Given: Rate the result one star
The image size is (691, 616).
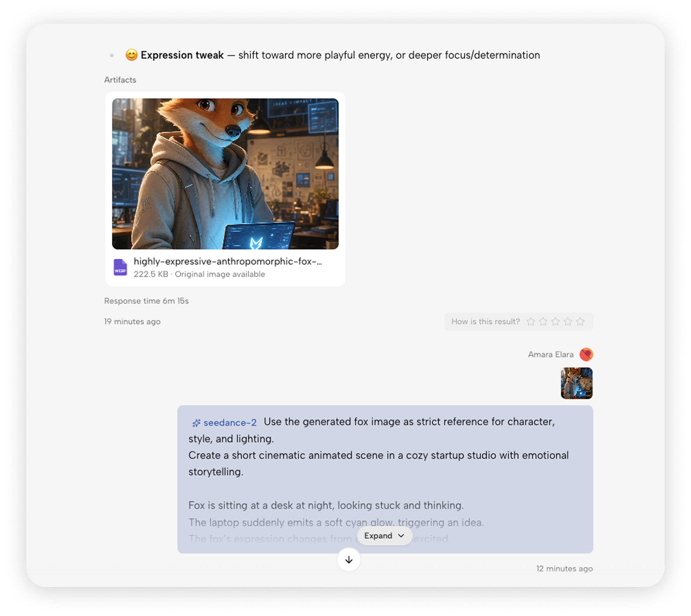Looking at the screenshot, I should [531, 321].
